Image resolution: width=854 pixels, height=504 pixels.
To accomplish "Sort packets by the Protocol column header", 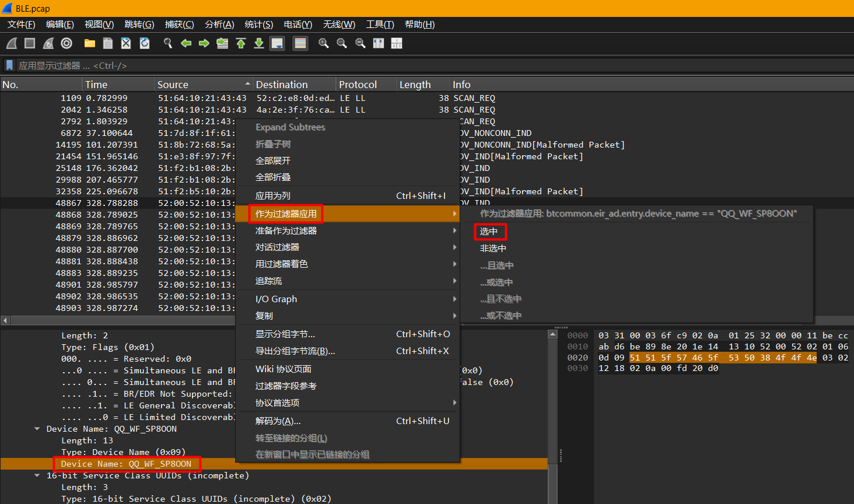I will 358,85.
